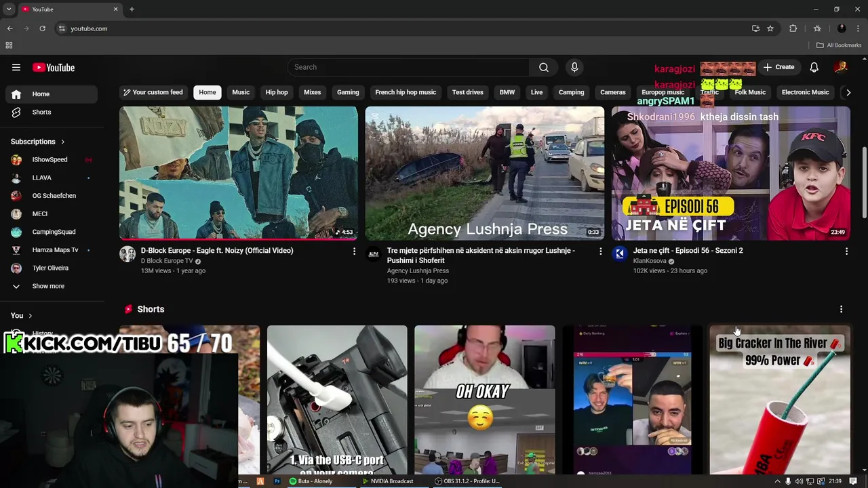Open Chrome apps grid in bookmarks bar
Image resolution: width=868 pixels, height=488 pixels.
[x=9, y=45]
